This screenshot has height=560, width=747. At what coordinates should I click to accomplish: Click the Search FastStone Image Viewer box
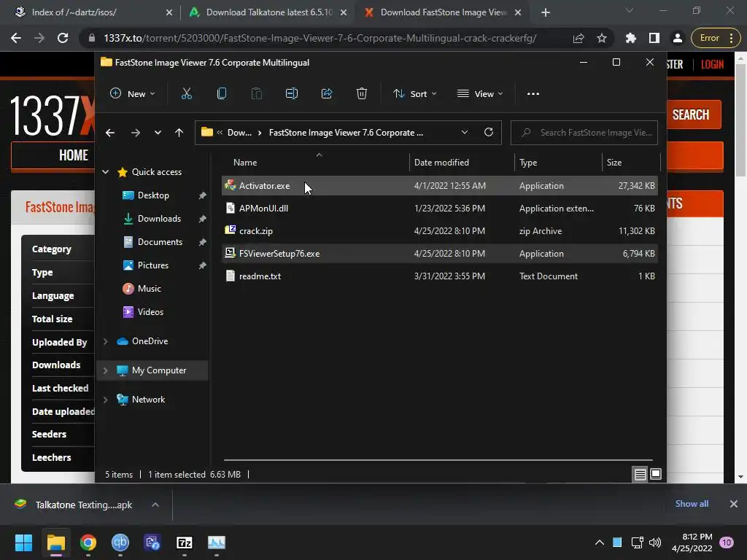pos(584,133)
